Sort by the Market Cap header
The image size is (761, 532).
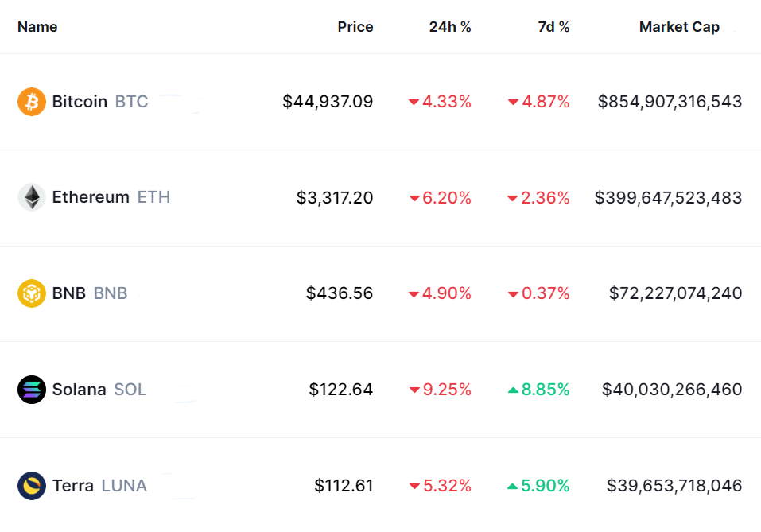point(679,27)
